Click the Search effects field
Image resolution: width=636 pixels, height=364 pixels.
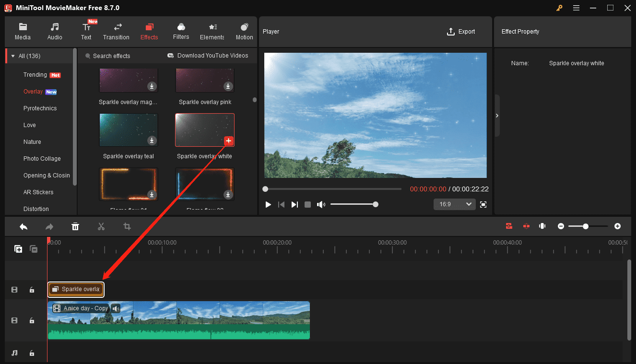[111, 56]
